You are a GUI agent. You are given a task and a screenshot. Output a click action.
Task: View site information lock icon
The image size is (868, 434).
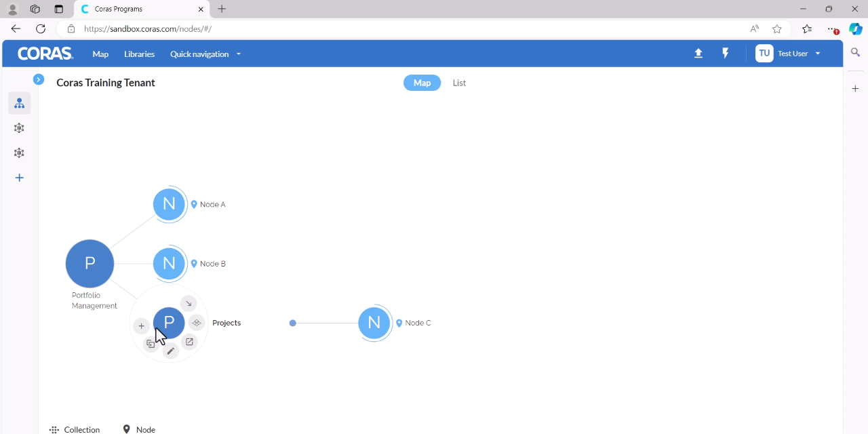pyautogui.click(x=71, y=28)
